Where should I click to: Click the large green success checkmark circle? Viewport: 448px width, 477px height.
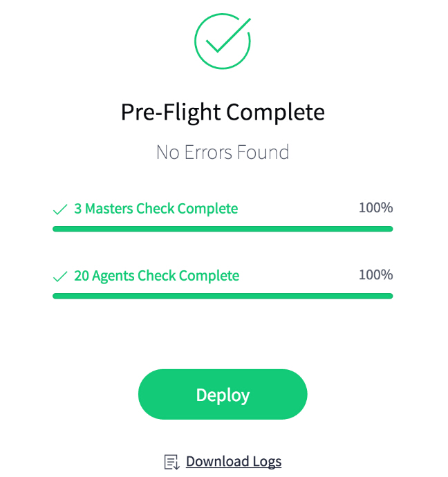223,41
